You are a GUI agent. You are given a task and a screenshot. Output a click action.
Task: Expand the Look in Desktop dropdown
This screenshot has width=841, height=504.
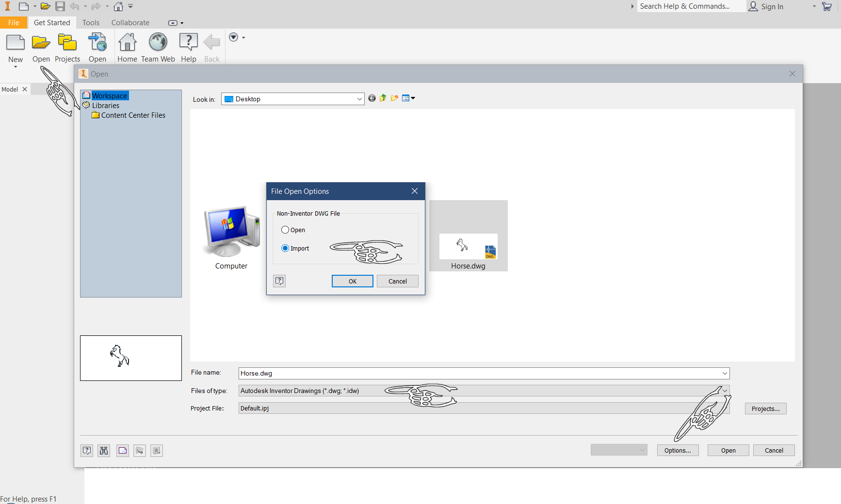point(359,99)
